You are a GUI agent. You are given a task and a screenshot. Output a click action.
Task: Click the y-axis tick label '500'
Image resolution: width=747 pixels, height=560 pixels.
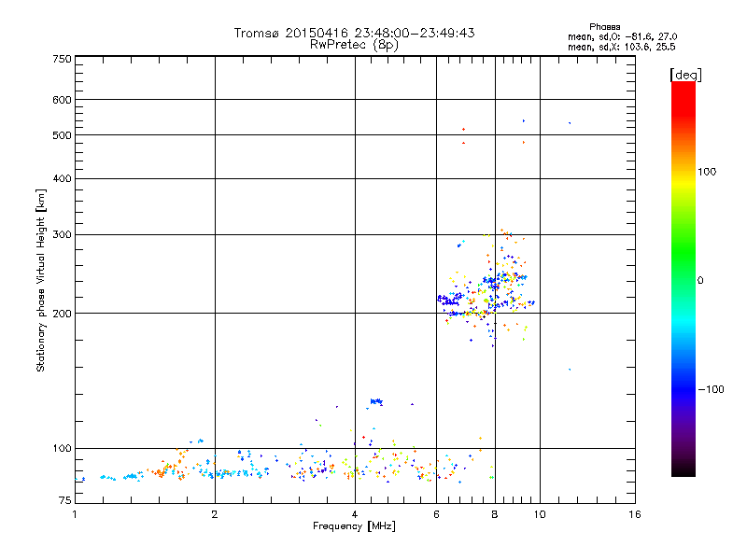[62, 135]
